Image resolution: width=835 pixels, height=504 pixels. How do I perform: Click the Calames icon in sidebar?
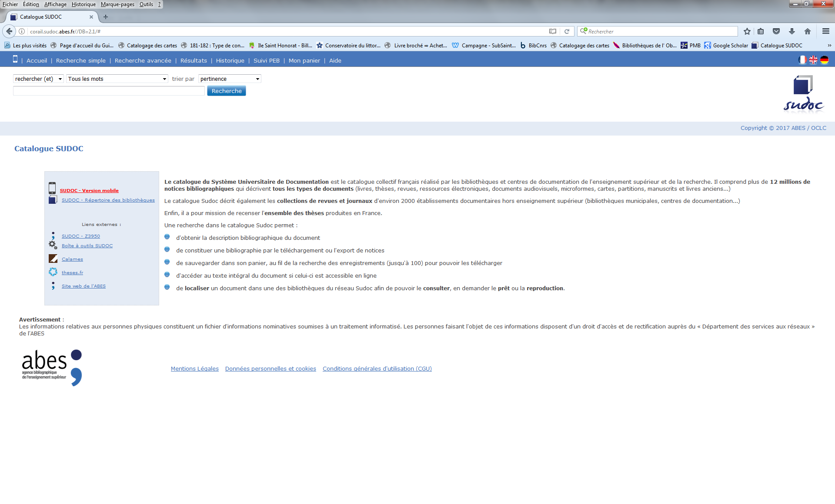click(x=53, y=259)
